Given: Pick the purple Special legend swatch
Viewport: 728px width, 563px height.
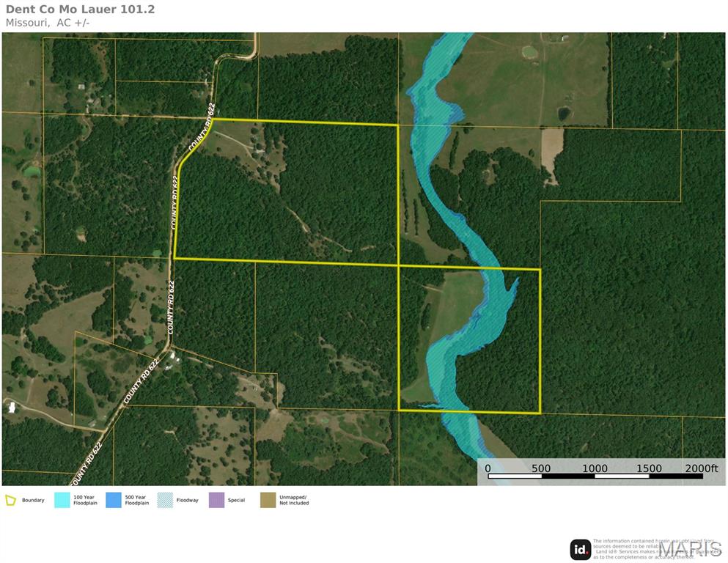Looking at the screenshot, I should click(217, 500).
